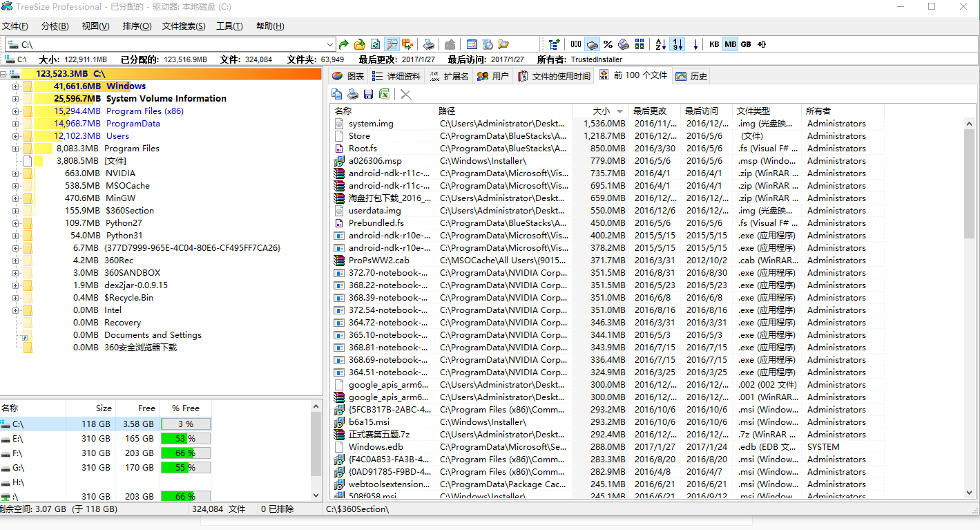Switch to the 图表 tab
This screenshot has width=980, height=530.
(348, 76)
